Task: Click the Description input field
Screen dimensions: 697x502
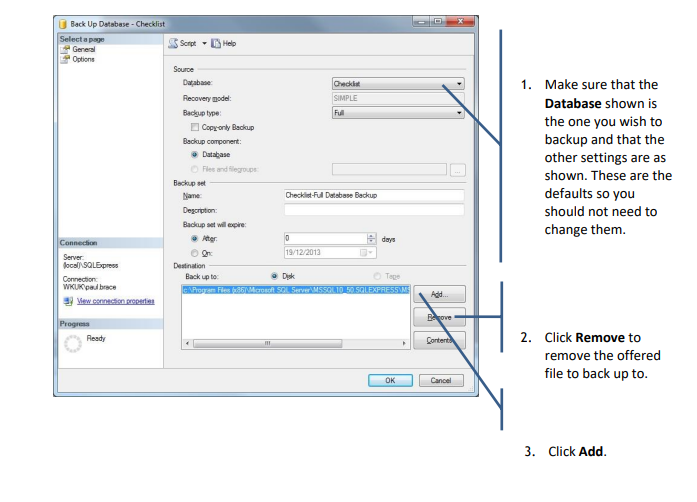Action: [x=374, y=210]
